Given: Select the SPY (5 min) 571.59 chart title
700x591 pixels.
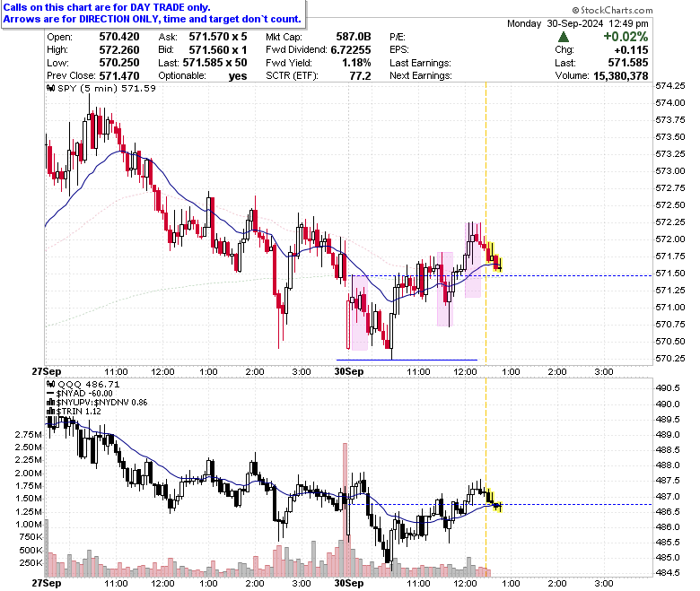Looking at the screenshot, I should 107,88.
